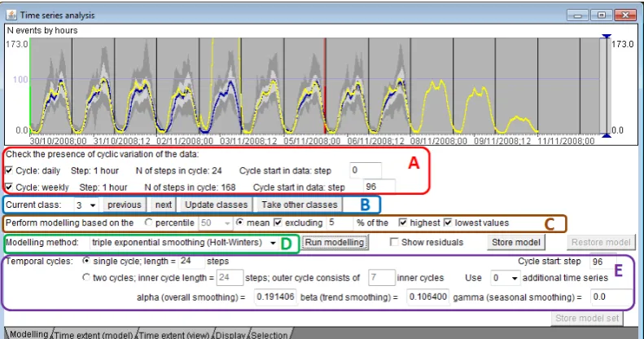Screen dimensions: 644x339
Task: Click the alpha overall smoothing field
Action: coord(274,297)
